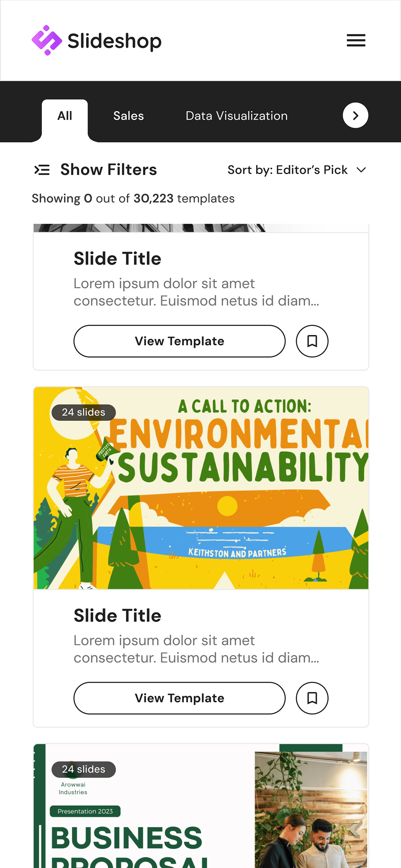Click Slide Title below the Environmental Sustainability image

(117, 615)
